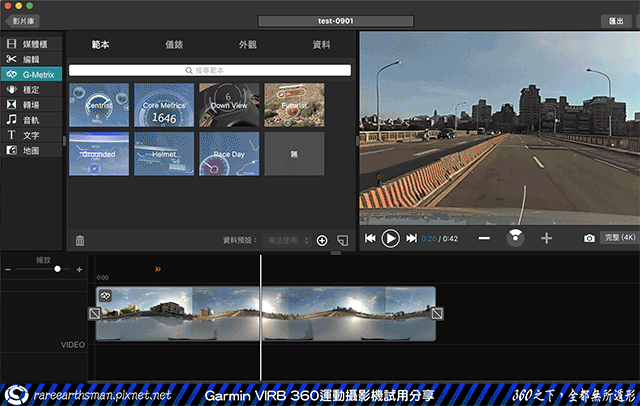
Task: Click the play button in the preview
Action: (x=391, y=238)
